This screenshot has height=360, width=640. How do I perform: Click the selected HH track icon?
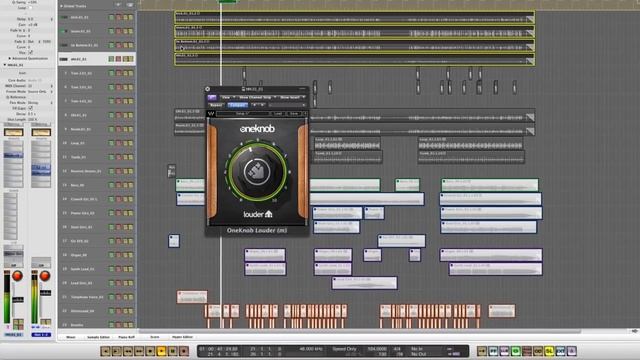[64, 59]
